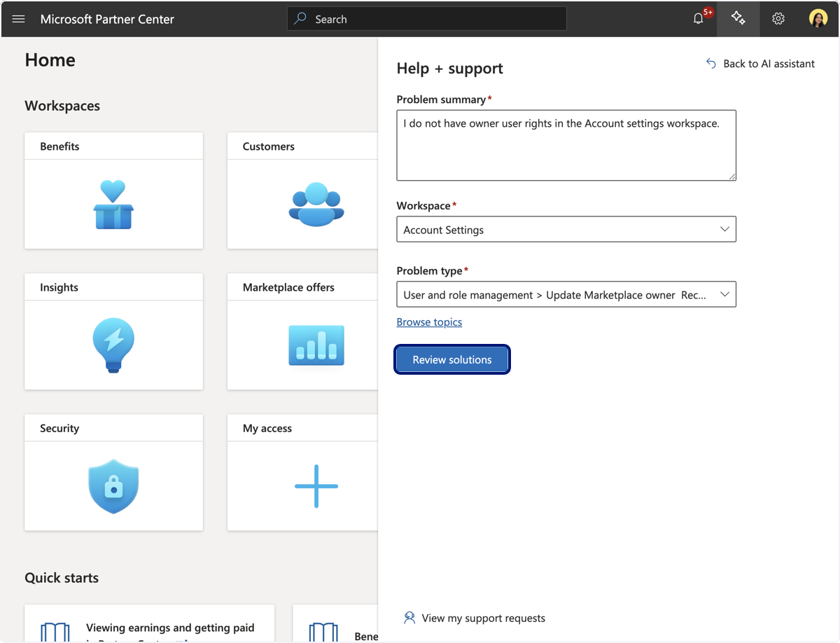840x643 pixels.
Task: Click the Problem summary label
Action: click(x=444, y=99)
